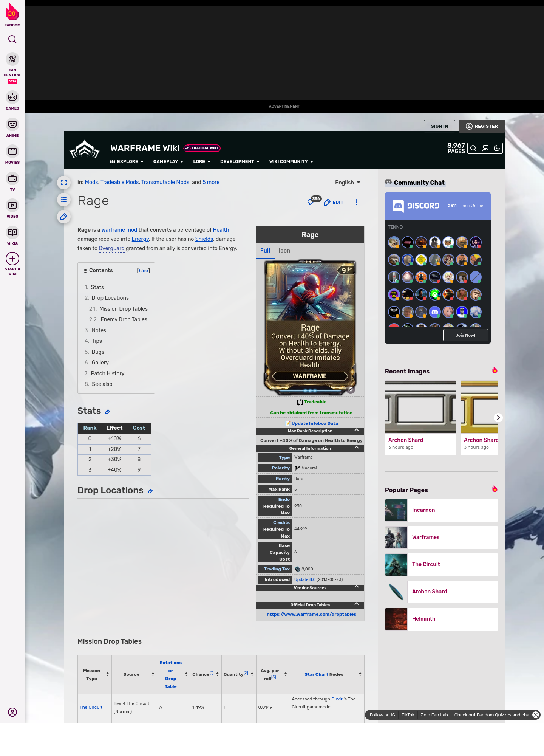Jump to Stats in Contents

[97, 287]
